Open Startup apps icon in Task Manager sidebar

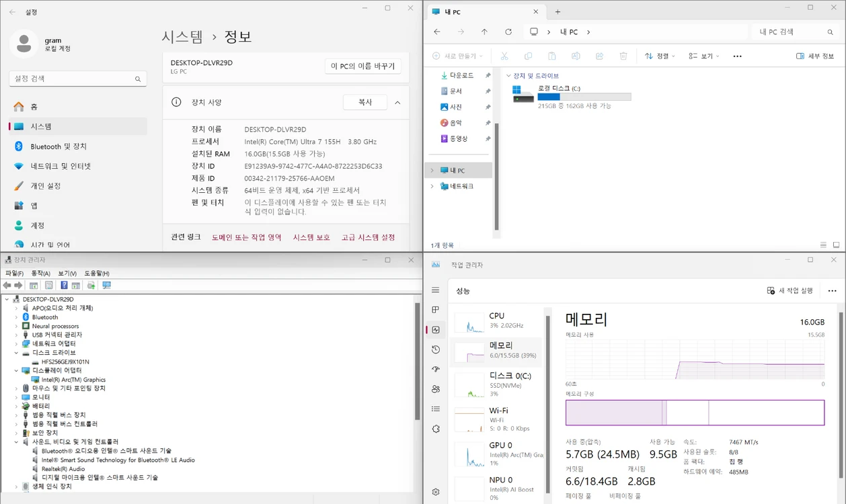coord(436,369)
